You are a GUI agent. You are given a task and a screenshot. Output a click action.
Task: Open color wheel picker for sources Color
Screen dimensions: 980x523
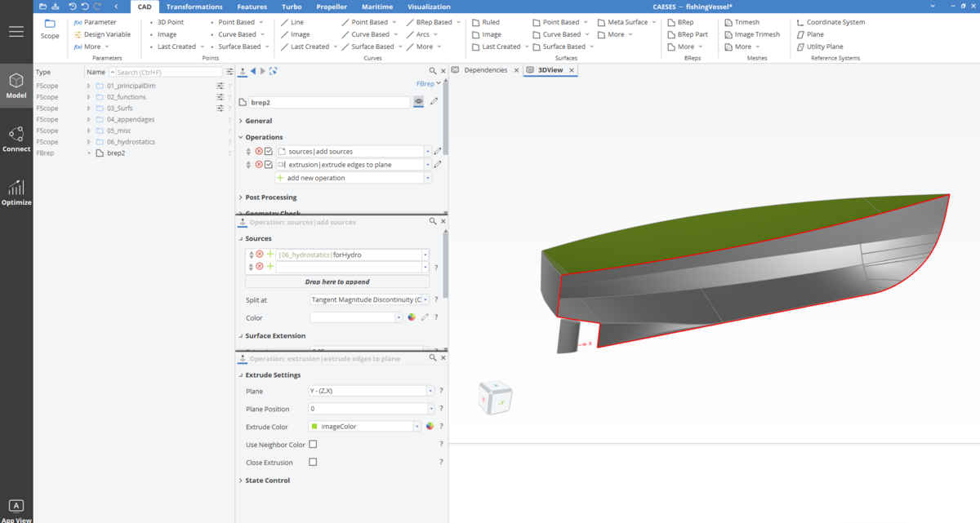[x=412, y=317]
